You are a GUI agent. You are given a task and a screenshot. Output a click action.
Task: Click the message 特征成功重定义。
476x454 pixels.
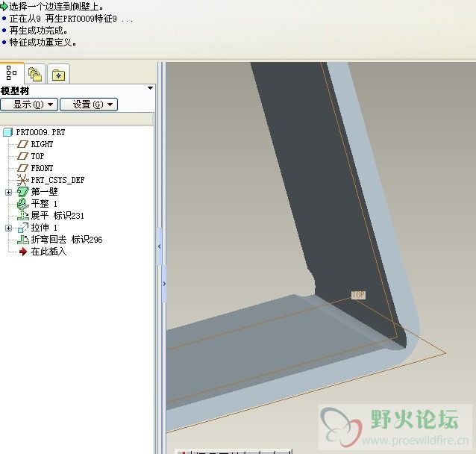pyautogui.click(x=43, y=43)
